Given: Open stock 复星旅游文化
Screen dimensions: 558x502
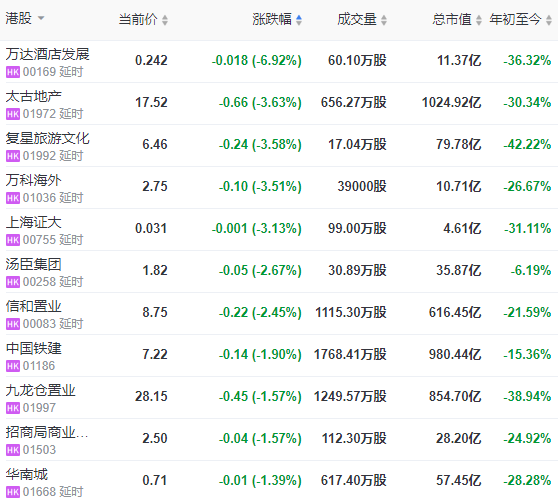Looking at the screenshot, I should click(47, 138).
